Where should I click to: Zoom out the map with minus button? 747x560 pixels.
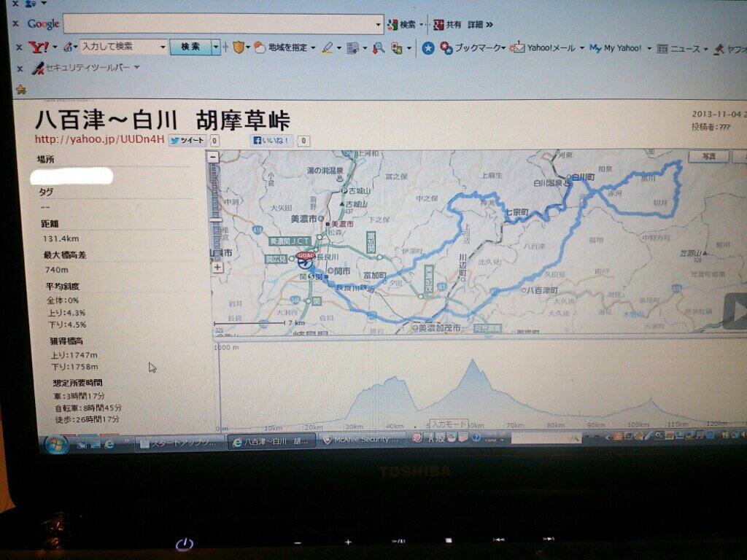coord(214,157)
